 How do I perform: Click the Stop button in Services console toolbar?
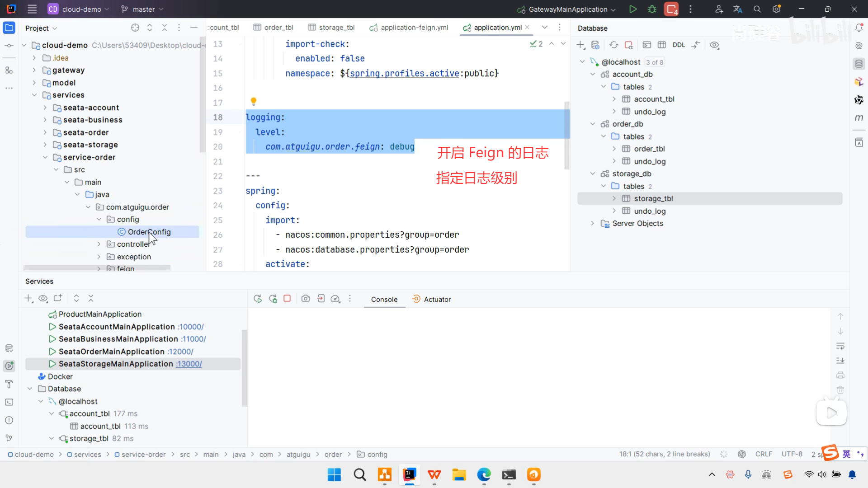tap(287, 299)
